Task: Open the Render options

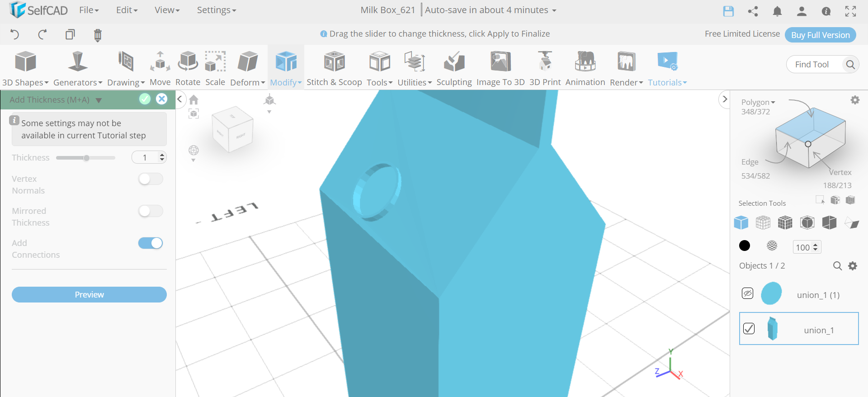Action: [x=626, y=68]
